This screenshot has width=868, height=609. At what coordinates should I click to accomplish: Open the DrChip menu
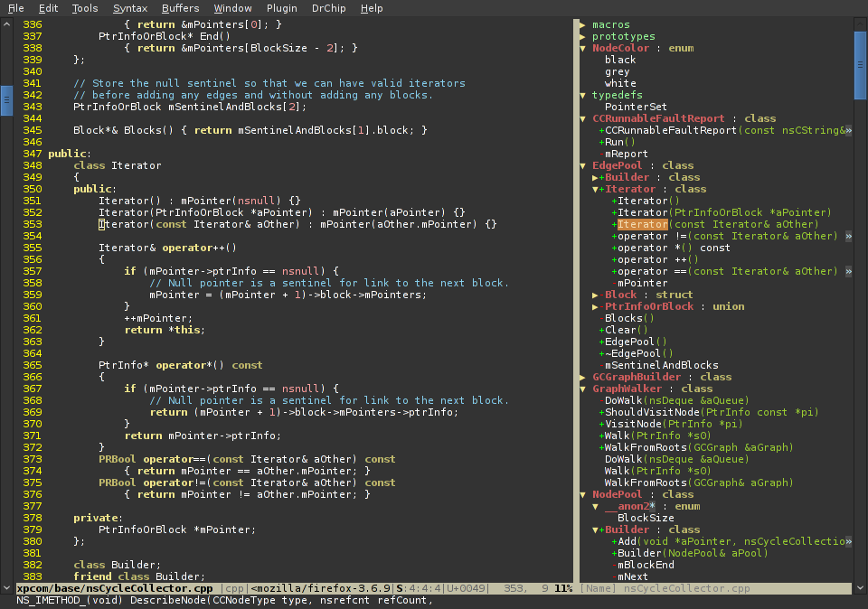coord(326,8)
